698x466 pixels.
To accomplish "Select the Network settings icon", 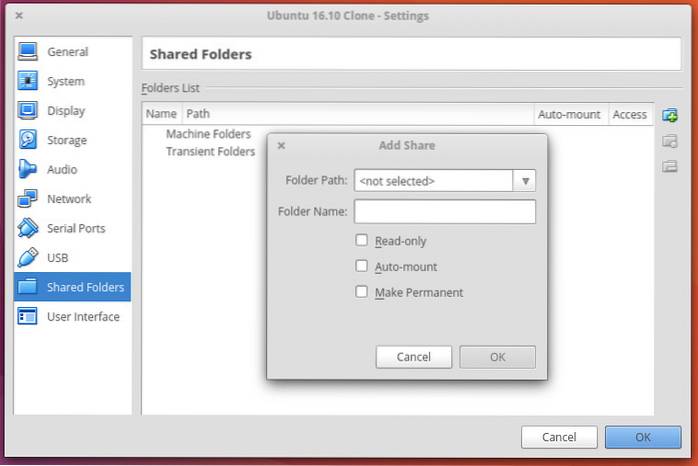I will pos(28,199).
